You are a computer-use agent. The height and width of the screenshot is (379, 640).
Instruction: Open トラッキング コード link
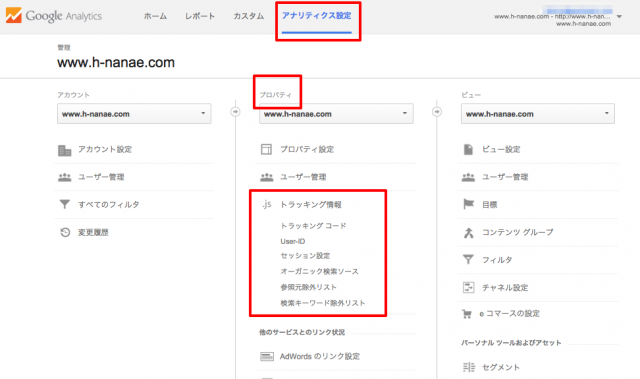(x=313, y=226)
